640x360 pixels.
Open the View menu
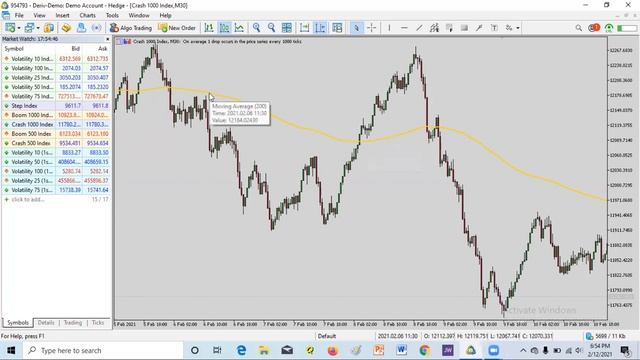click(39, 15)
